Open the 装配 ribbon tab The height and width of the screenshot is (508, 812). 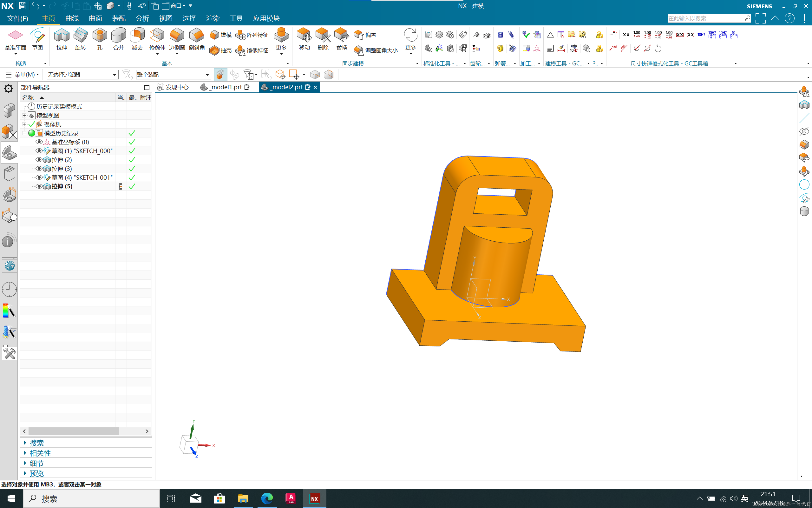pos(119,18)
